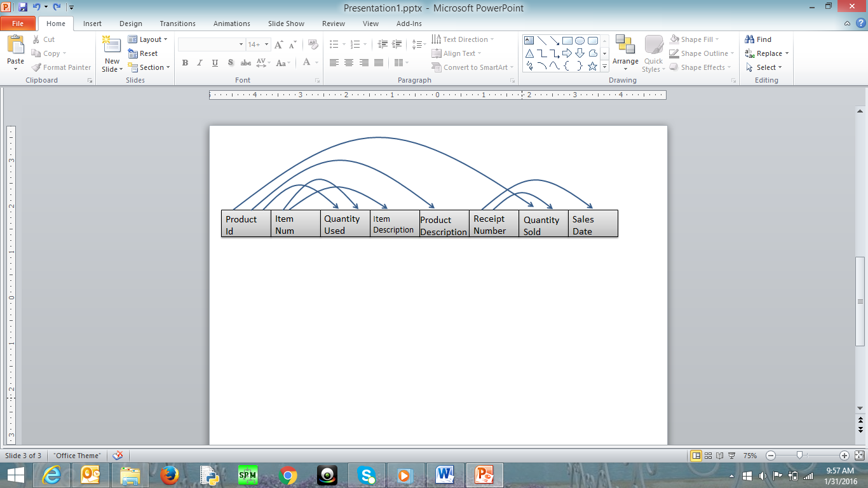The height and width of the screenshot is (488, 868).
Task: Align text right
Action: point(363,62)
